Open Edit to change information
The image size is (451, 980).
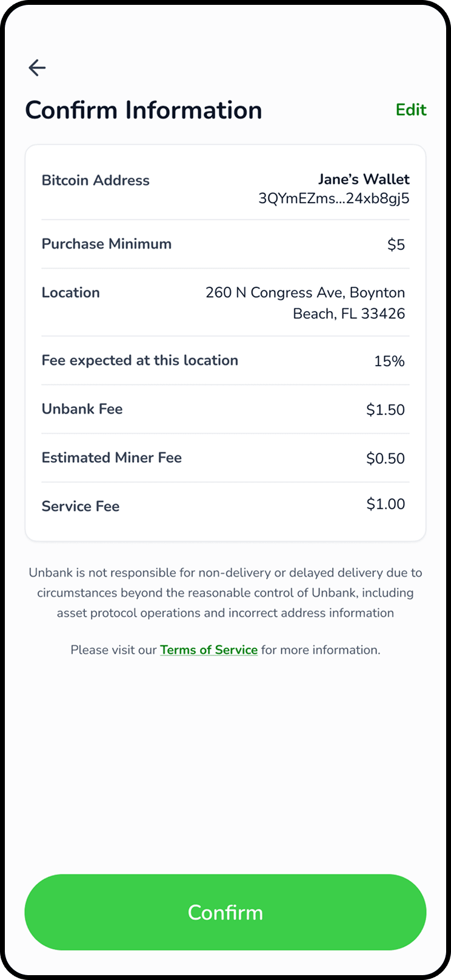coord(411,110)
